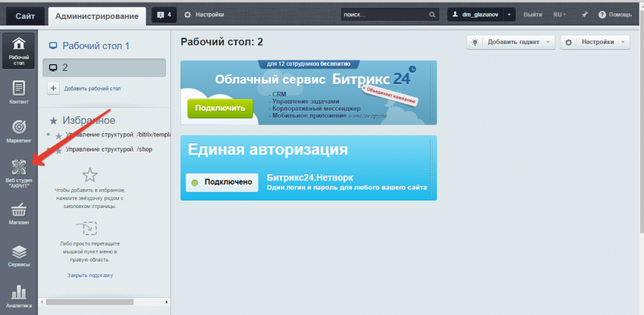Open the Рабочий стол sidebar section
Screen dimensions: 644x315
click(18, 51)
